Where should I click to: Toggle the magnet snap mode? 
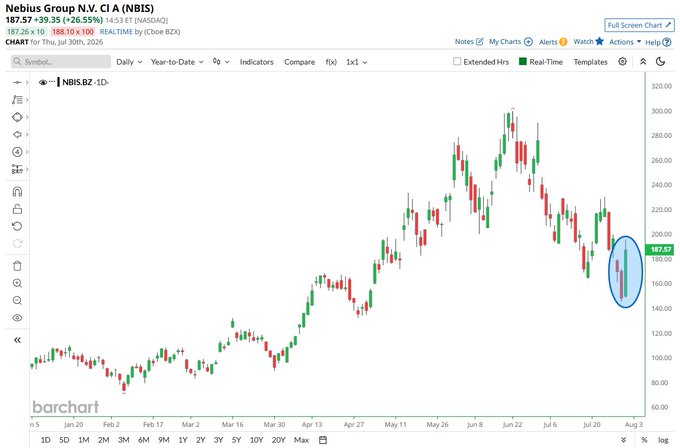pos(17,192)
